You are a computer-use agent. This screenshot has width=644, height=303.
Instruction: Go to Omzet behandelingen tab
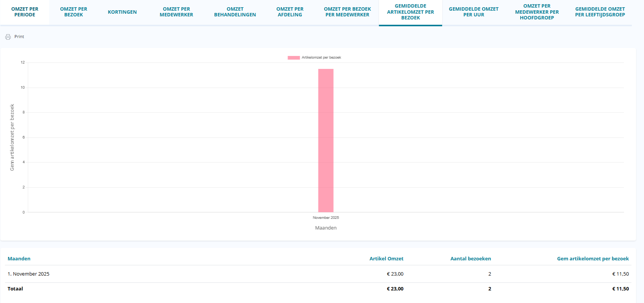pos(235,12)
